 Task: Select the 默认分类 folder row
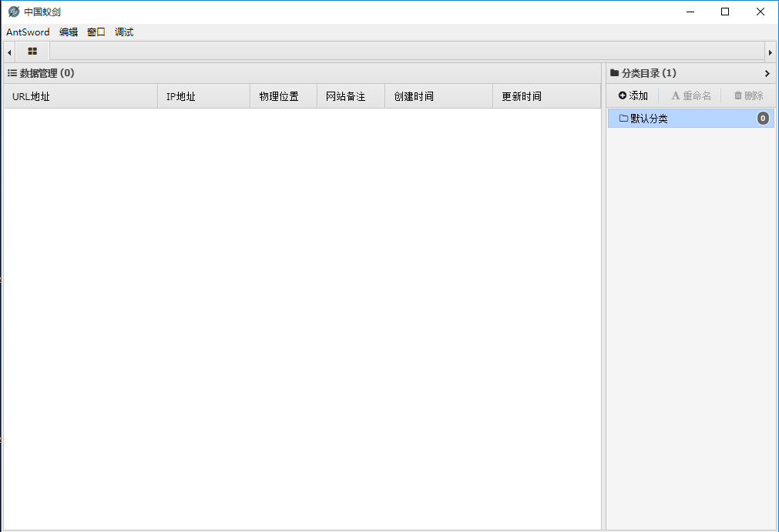point(690,118)
